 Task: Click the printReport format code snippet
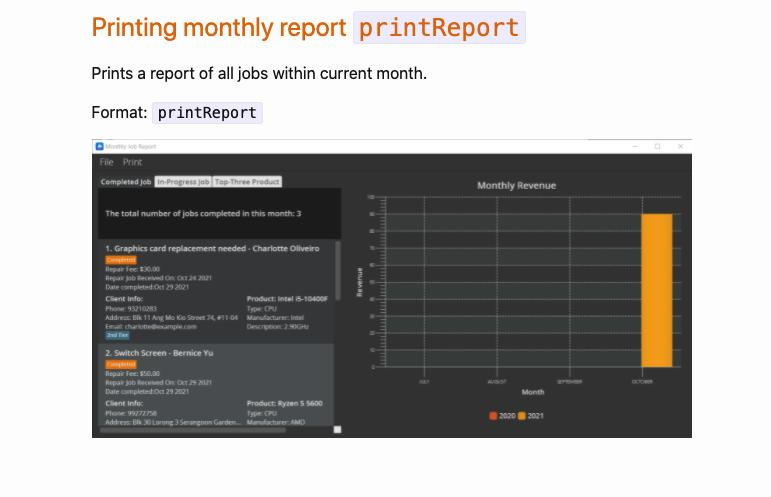[x=207, y=113]
